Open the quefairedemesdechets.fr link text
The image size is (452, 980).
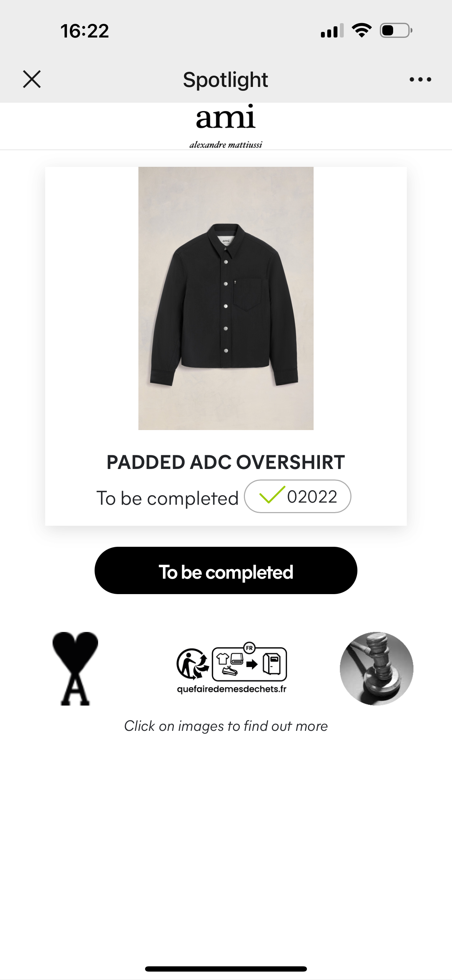point(232,689)
